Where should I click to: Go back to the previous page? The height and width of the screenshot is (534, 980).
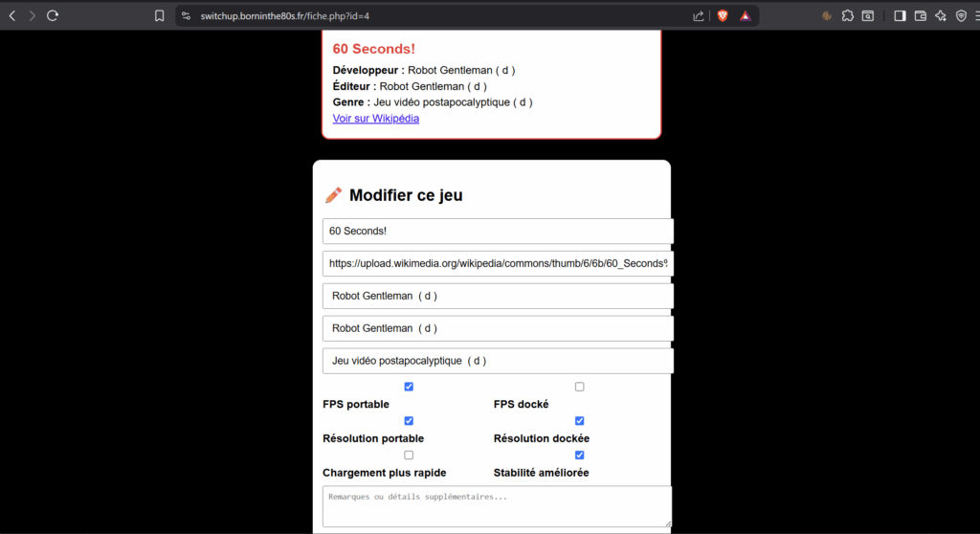tap(12, 15)
